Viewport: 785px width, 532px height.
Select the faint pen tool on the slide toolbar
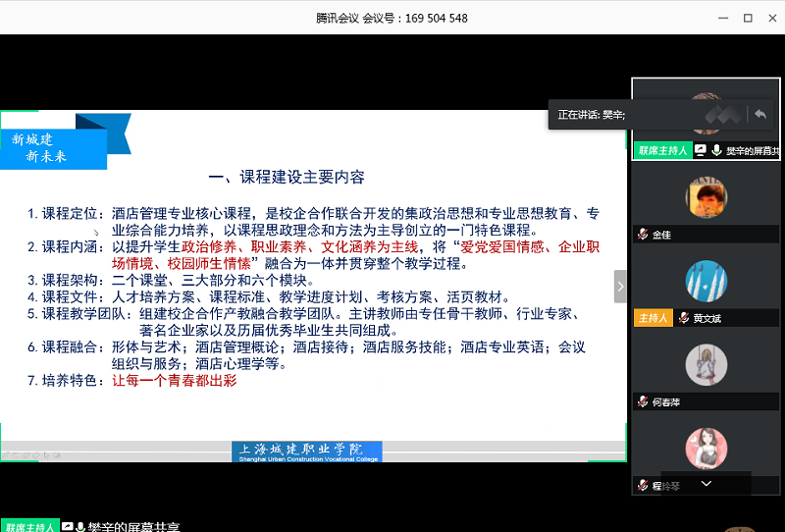(x=6, y=455)
